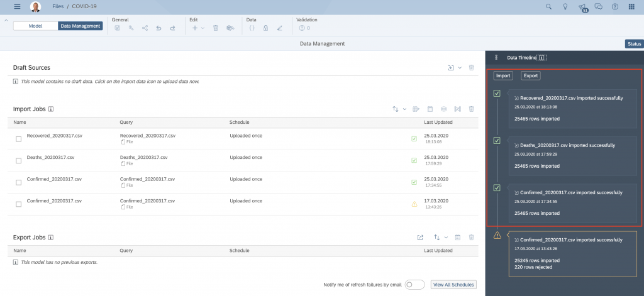The width and height of the screenshot is (644, 296).
Task: Click the database icon in Import Jobs
Action: pyautogui.click(x=444, y=109)
